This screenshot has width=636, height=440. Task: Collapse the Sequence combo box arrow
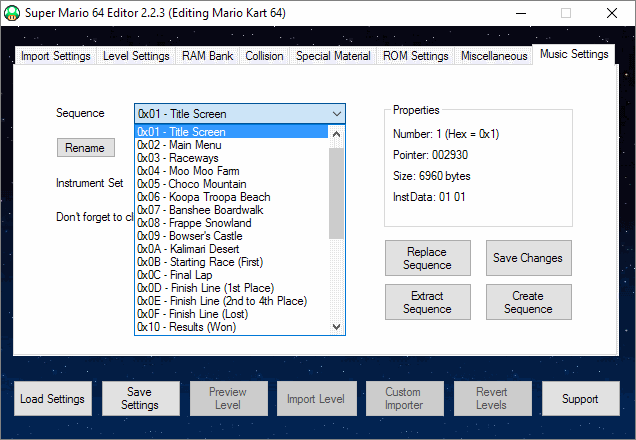(336, 114)
